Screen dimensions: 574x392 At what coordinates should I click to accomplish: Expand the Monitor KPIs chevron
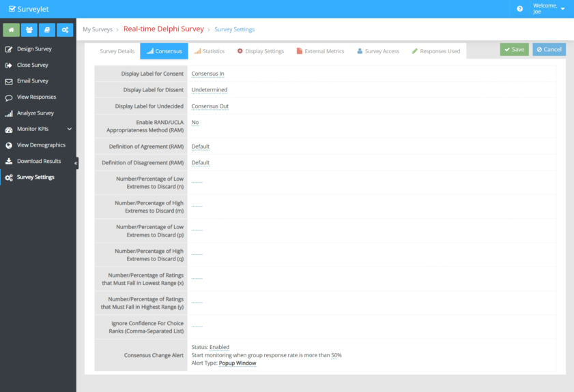pyautogui.click(x=70, y=129)
